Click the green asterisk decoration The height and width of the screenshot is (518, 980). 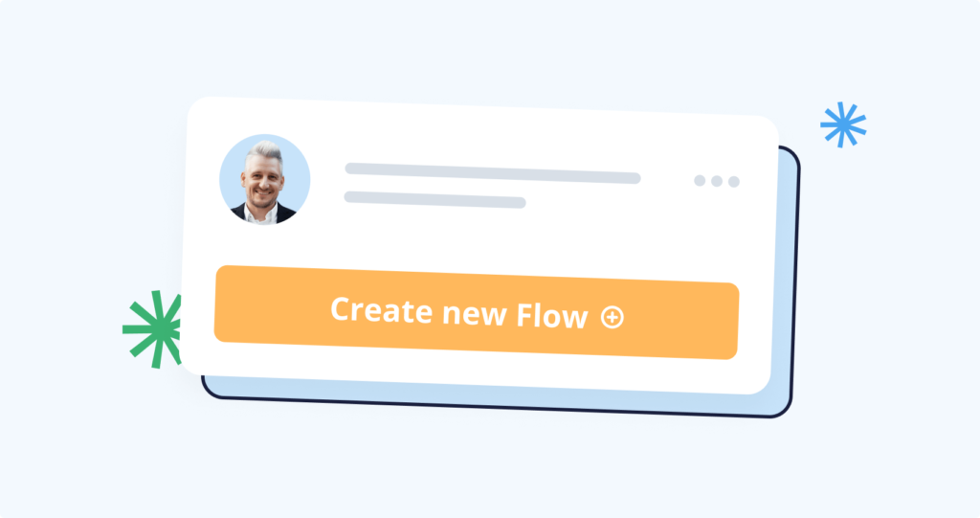click(x=153, y=329)
